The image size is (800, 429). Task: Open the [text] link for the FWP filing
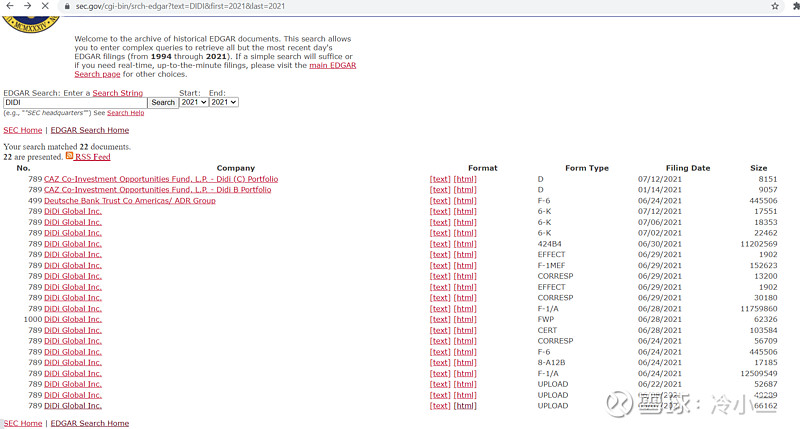tap(440, 320)
